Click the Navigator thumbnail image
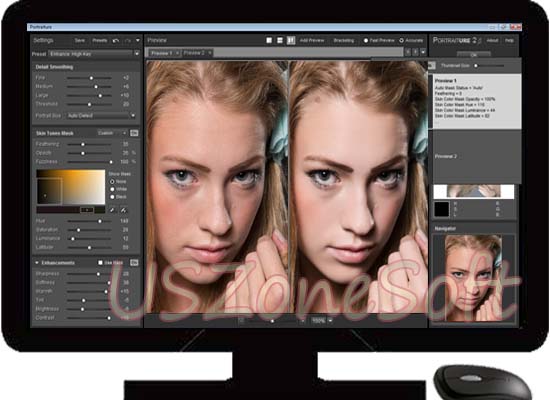 coord(473,278)
